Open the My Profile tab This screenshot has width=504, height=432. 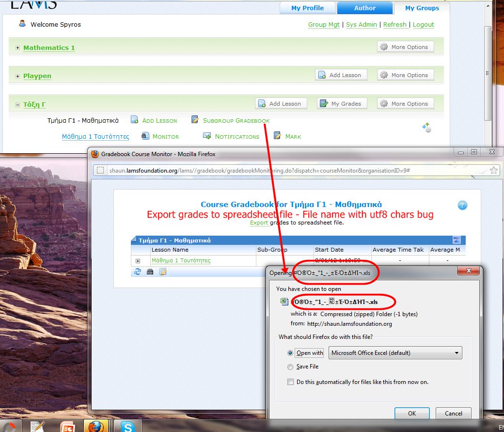(307, 8)
